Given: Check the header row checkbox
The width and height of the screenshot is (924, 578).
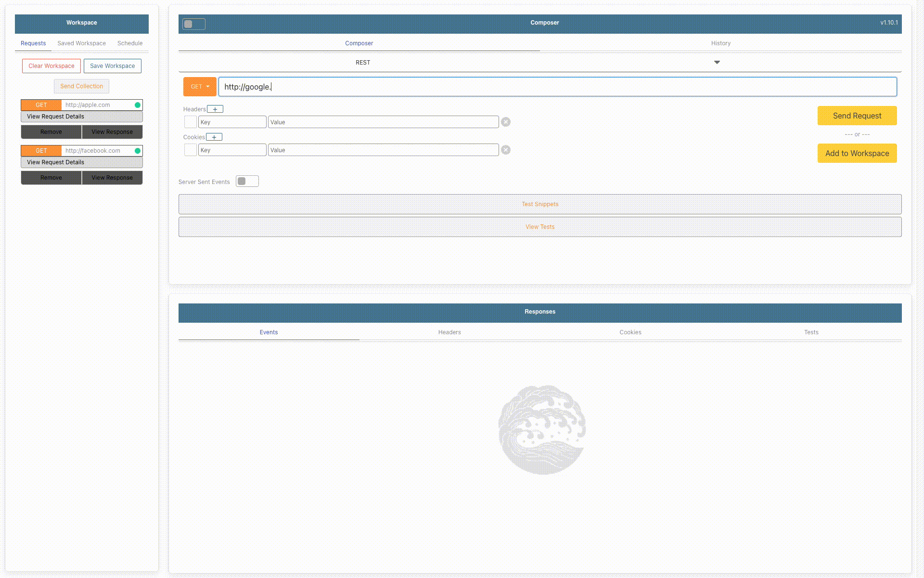Looking at the screenshot, I should 191,122.
